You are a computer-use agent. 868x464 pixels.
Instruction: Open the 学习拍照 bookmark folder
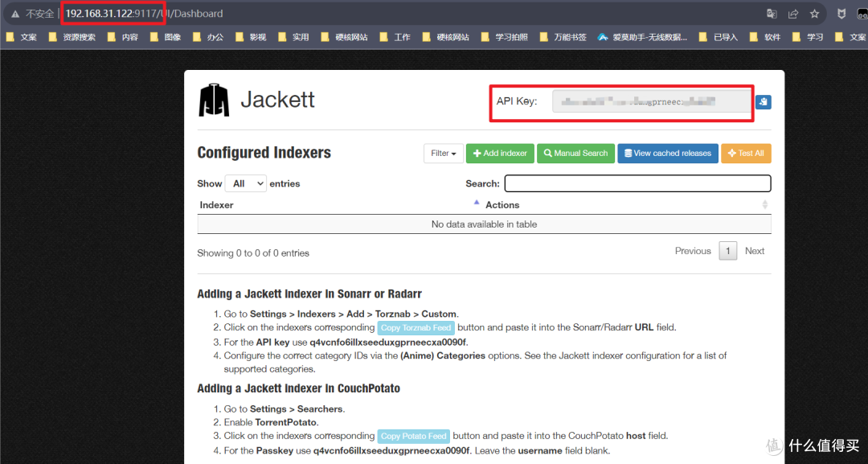[504, 37]
